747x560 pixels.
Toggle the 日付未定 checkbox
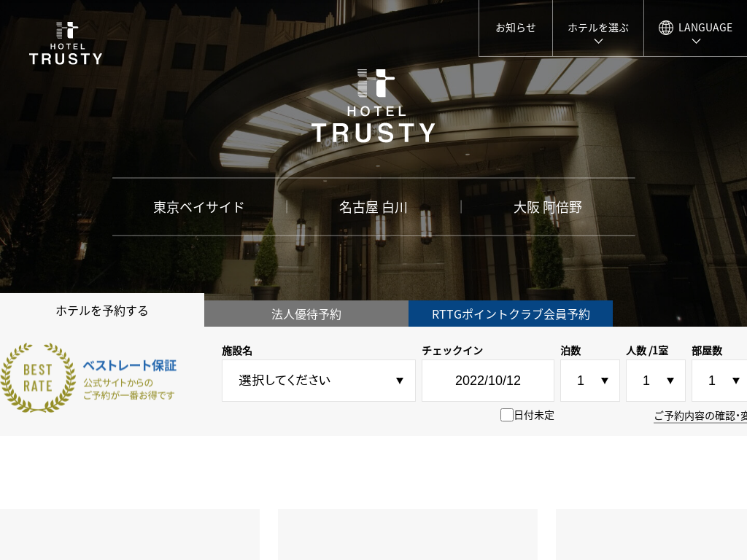click(507, 415)
